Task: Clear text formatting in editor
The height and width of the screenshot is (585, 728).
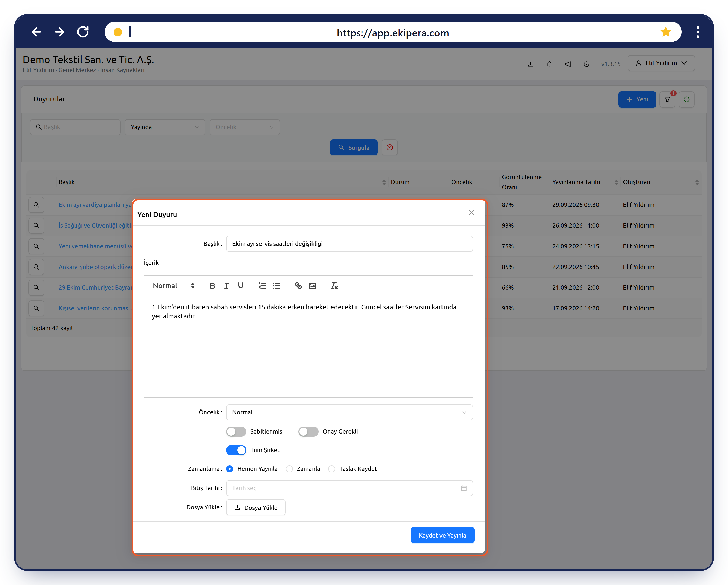Action: (334, 286)
